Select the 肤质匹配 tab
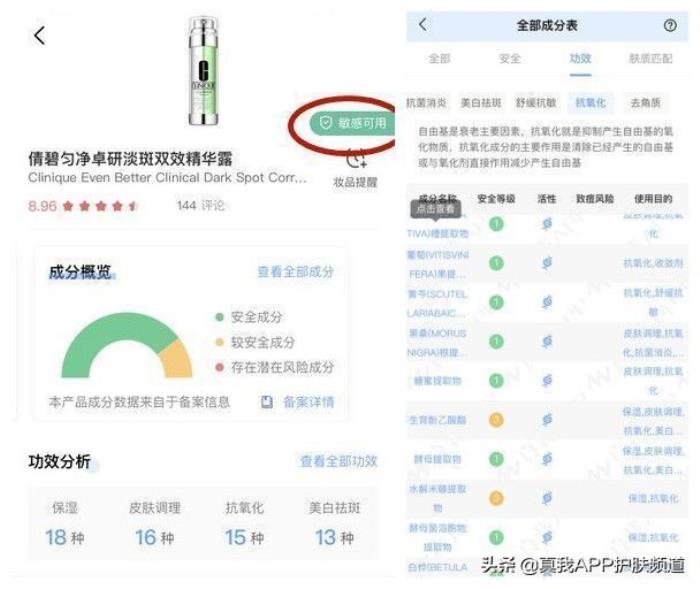The height and width of the screenshot is (589, 700). point(650,59)
